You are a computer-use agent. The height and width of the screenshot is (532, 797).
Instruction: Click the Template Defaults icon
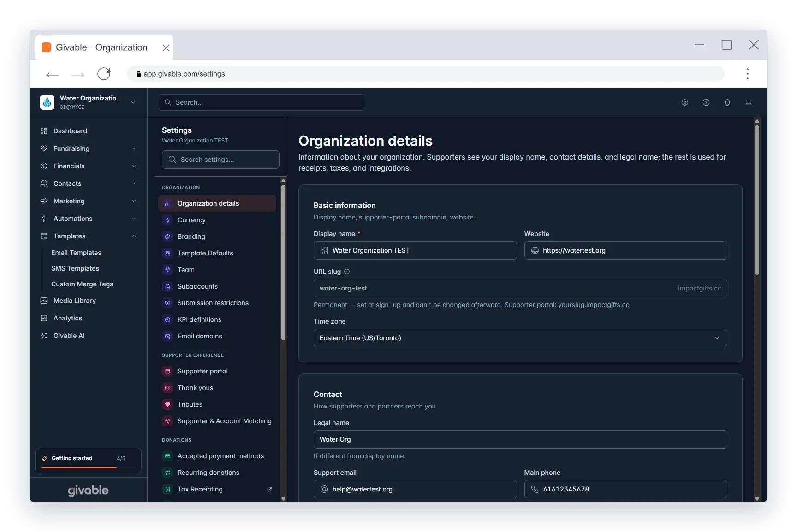point(168,253)
